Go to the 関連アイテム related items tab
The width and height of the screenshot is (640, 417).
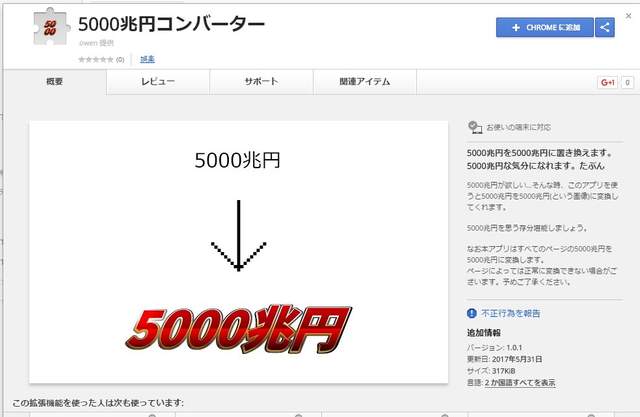click(x=365, y=82)
